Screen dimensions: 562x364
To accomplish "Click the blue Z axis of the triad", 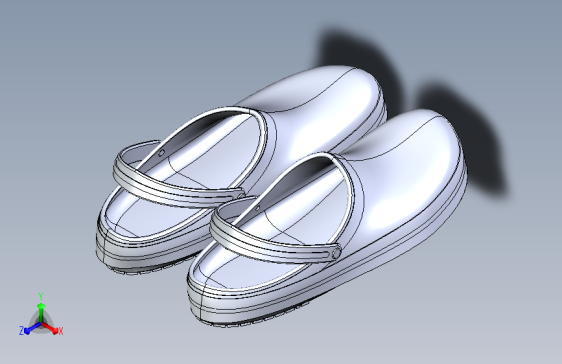I will pyautogui.click(x=33, y=328).
